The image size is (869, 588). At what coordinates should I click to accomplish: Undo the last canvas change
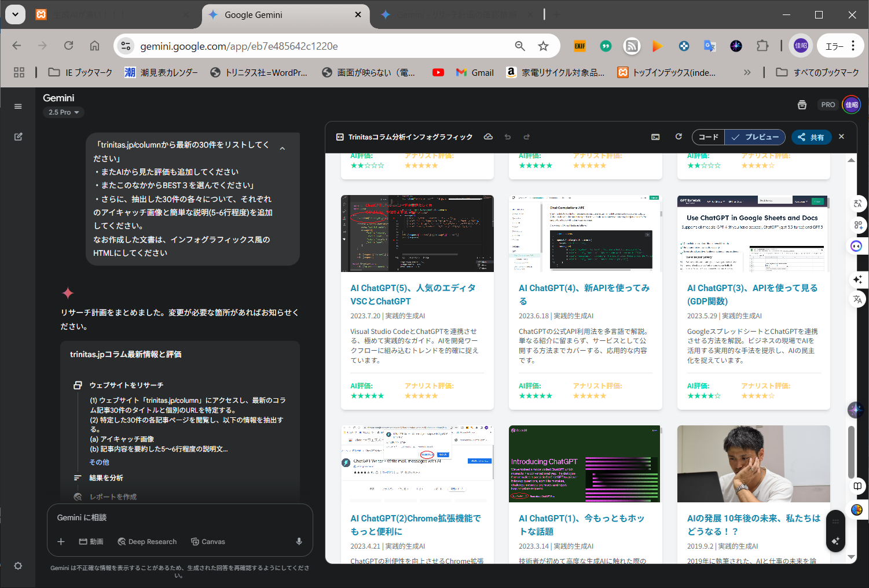pos(508,137)
